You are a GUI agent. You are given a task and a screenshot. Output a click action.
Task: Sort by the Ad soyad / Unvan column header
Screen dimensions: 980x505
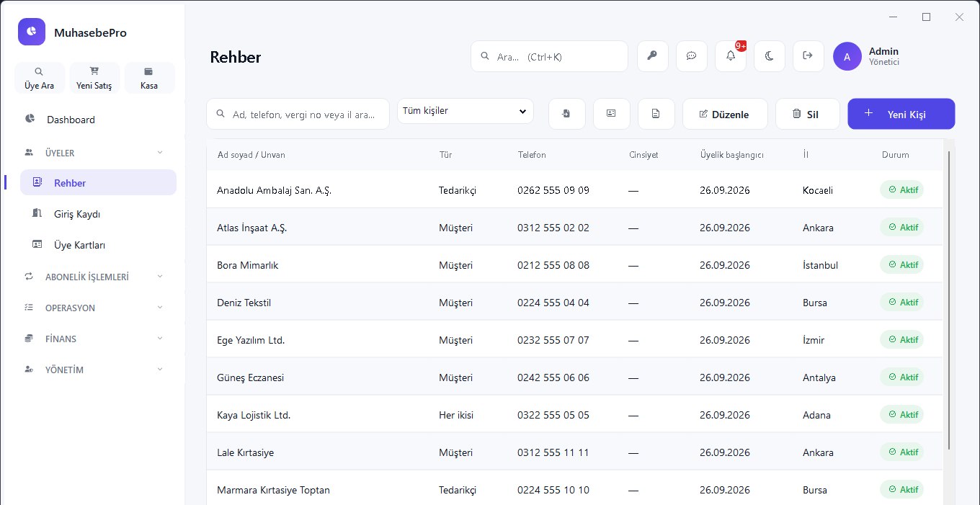coord(251,155)
